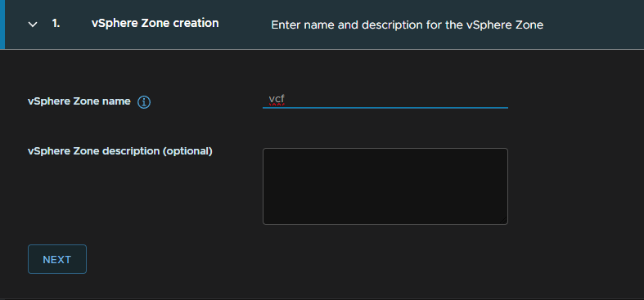This screenshot has height=300, width=644.
Task: Click the blue underline of the zone name field
Action: pyautogui.click(x=385, y=108)
